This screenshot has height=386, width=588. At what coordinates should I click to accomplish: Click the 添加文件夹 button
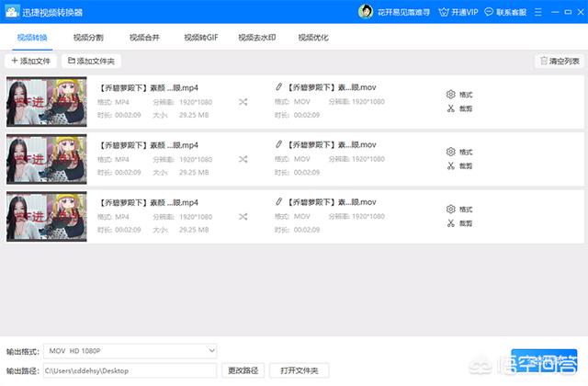point(92,61)
